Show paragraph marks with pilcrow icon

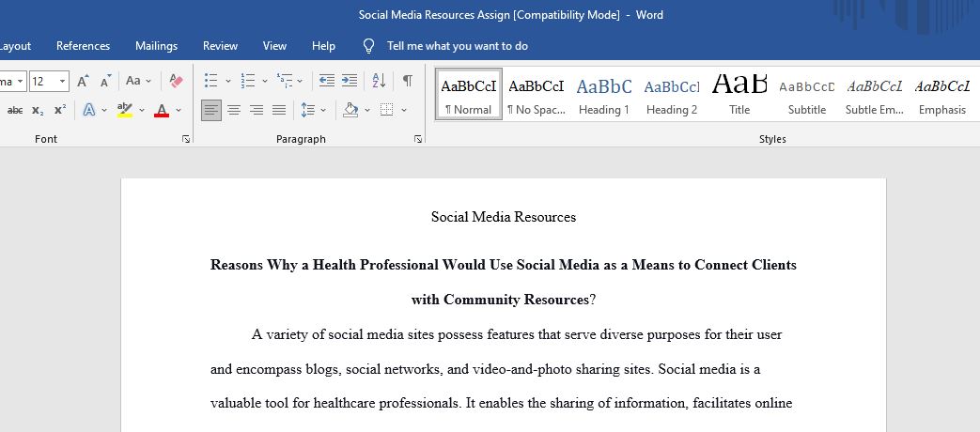[x=408, y=81]
